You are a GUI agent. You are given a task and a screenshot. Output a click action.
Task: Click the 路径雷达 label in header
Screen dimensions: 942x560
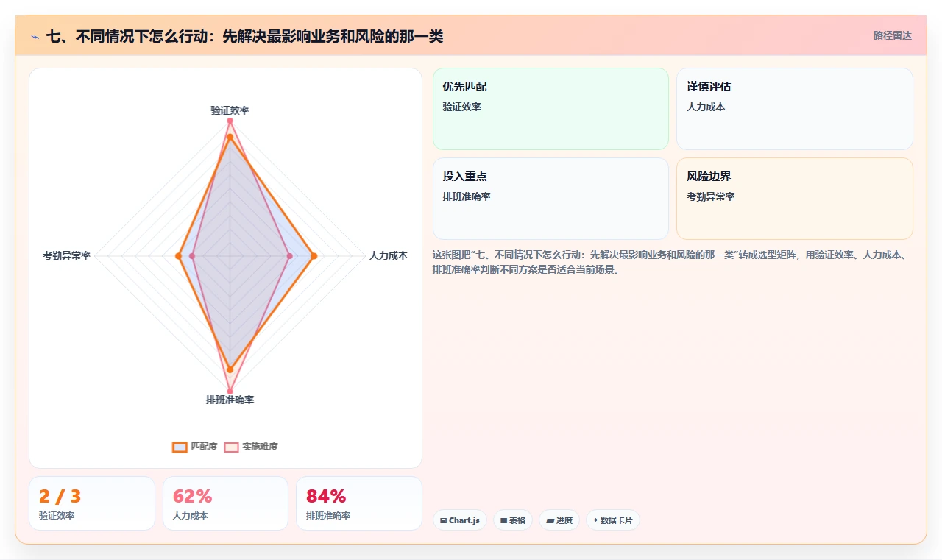(892, 35)
